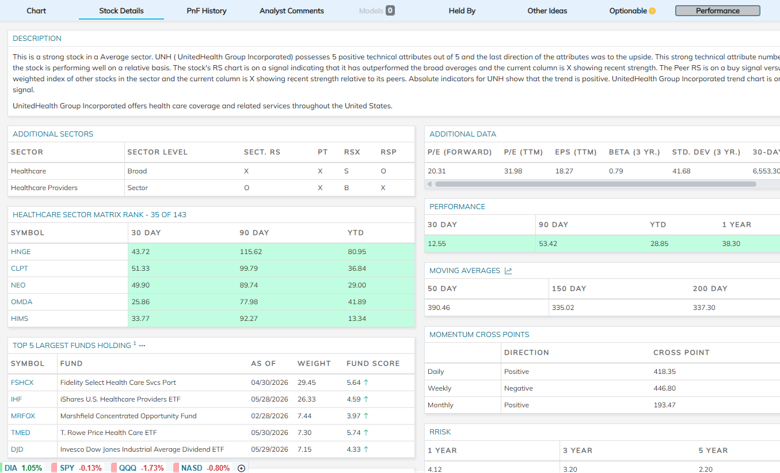The image size is (780, 473).
Task: Click the red marker before NASD ticker
Action: point(176,468)
